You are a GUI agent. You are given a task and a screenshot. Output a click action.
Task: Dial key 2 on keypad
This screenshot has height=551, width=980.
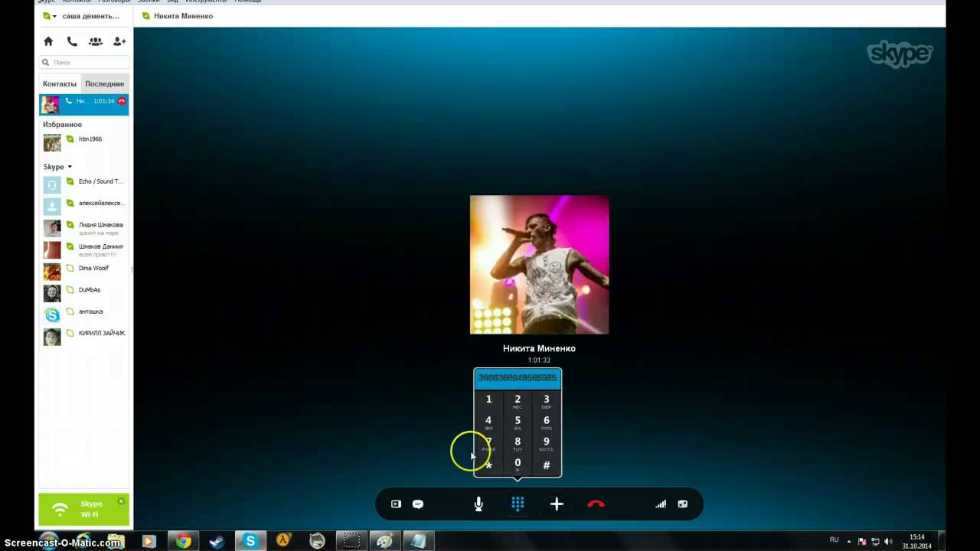pyautogui.click(x=518, y=399)
